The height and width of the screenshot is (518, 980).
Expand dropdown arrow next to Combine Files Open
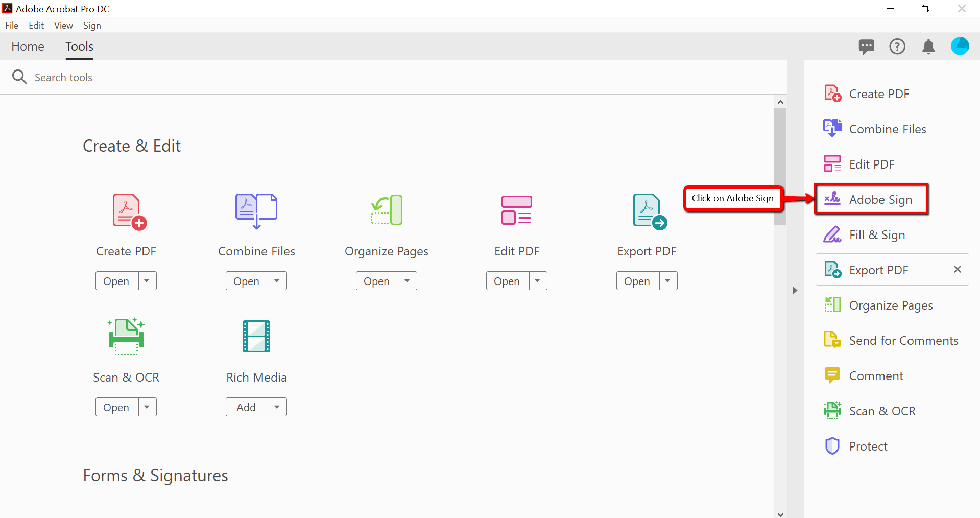(277, 281)
